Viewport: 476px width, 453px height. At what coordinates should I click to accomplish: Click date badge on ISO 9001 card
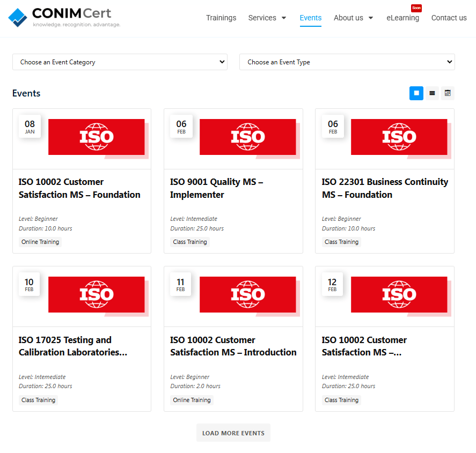[181, 127]
